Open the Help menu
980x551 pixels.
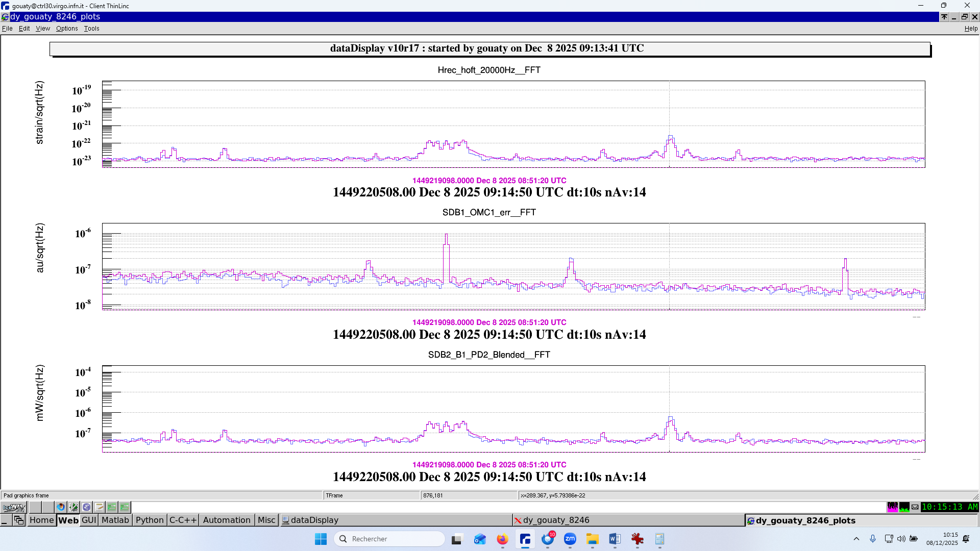(x=970, y=29)
